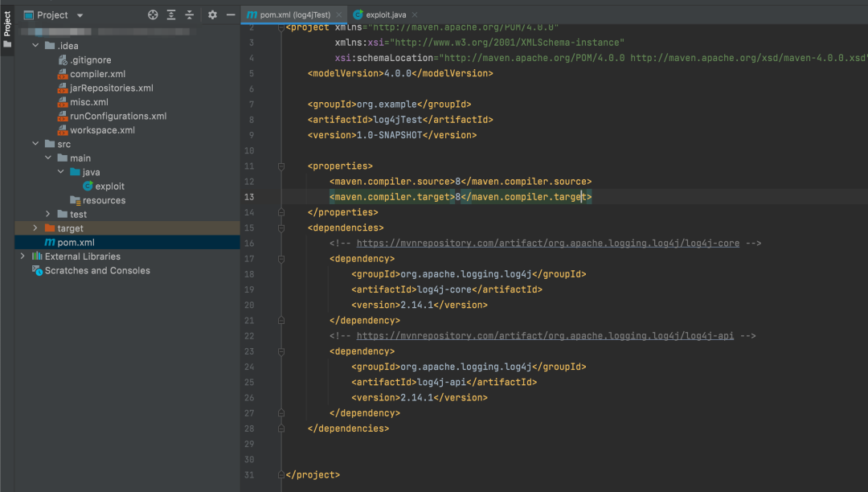This screenshot has height=492, width=868.
Task: Expand the test folder
Action: (x=48, y=214)
